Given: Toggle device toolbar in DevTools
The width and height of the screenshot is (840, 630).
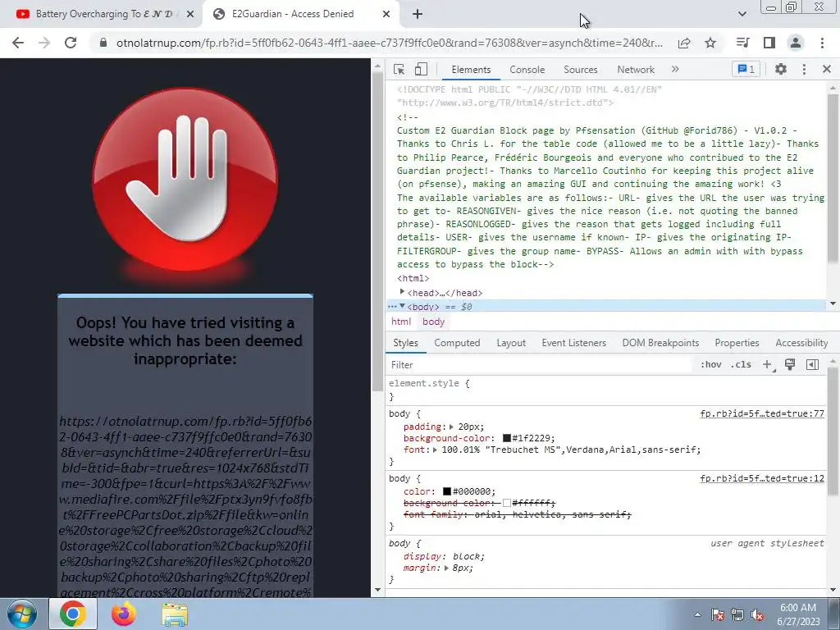Looking at the screenshot, I should click(x=421, y=69).
